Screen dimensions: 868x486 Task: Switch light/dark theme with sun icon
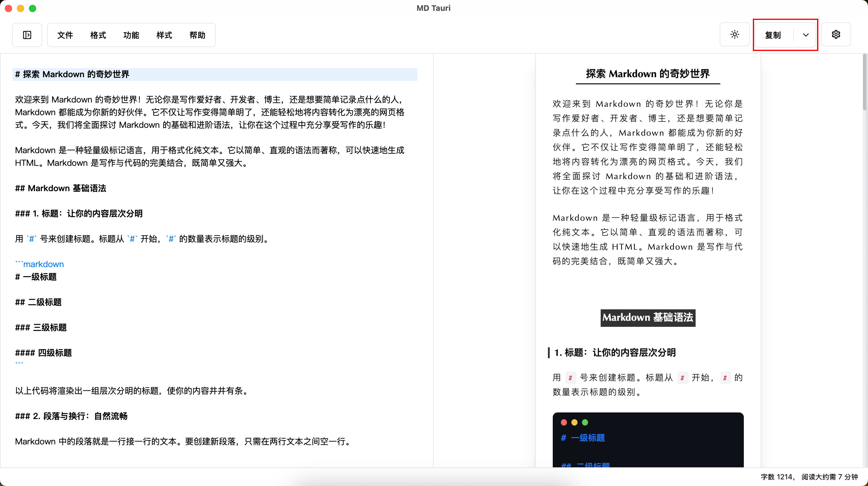[734, 35]
